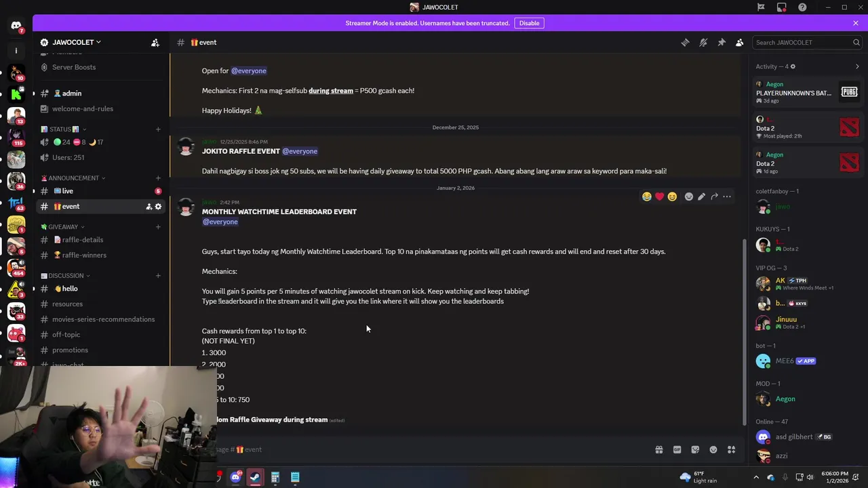Click the Search JAWOCOLET field
868x488 pixels.
pyautogui.click(x=807, y=42)
